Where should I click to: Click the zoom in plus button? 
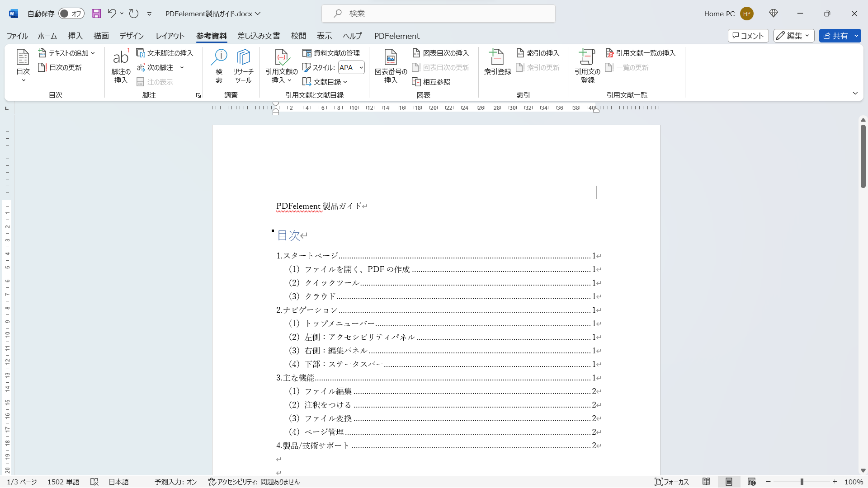tap(835, 482)
